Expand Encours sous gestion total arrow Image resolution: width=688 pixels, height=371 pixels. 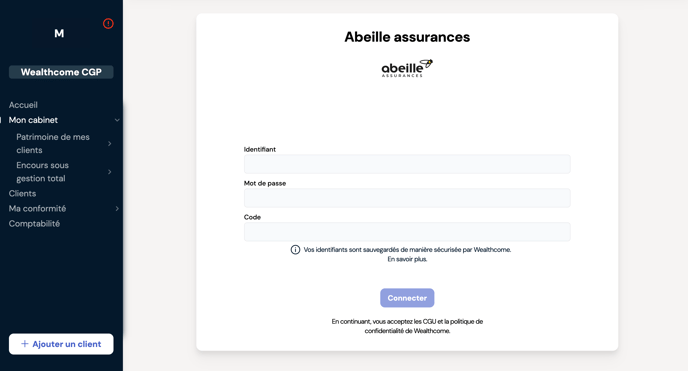pyautogui.click(x=110, y=172)
